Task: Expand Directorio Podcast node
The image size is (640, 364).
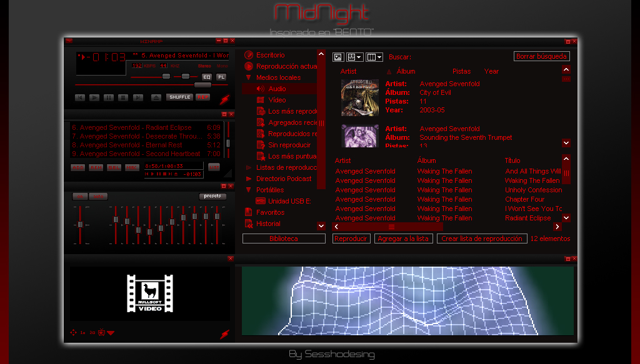Action: pyautogui.click(x=248, y=179)
